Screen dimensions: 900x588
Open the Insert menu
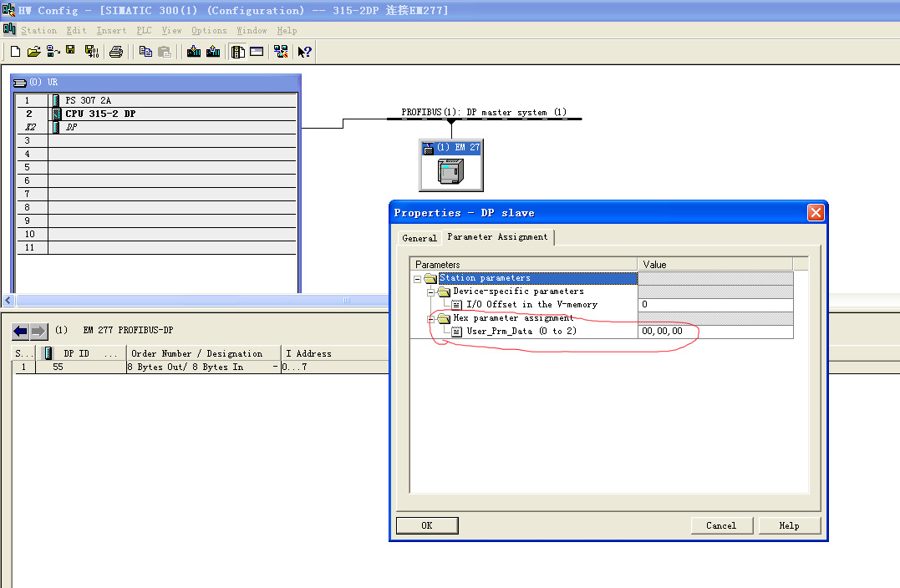coord(111,30)
